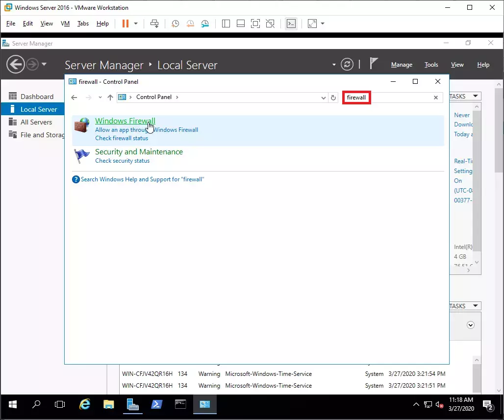Screen dimensions: 504x420
Task: Expand the Control Panel address bar dropdown
Action: [324, 98]
